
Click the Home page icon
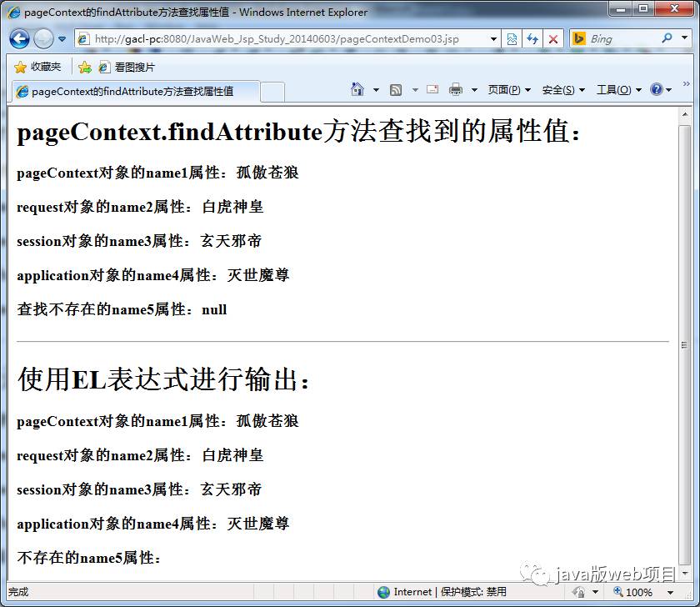click(x=357, y=90)
